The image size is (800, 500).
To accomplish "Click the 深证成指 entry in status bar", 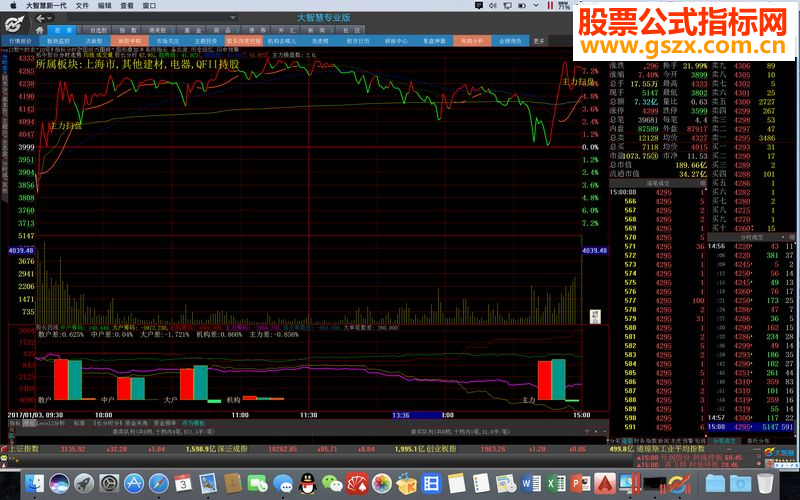I will 232,449.
